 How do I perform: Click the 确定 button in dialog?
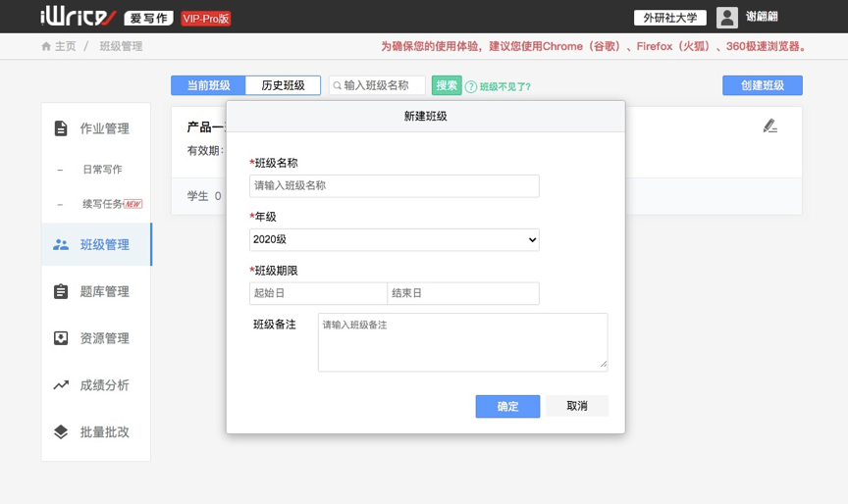tap(507, 406)
